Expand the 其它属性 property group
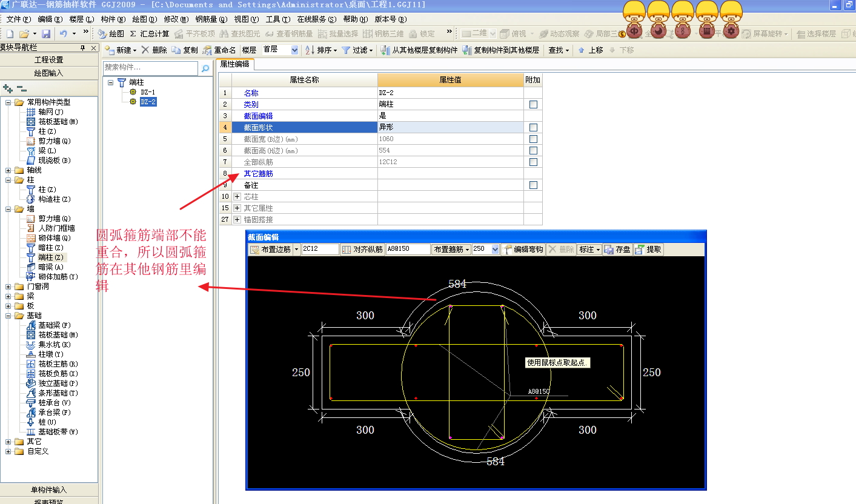Viewport: 856px width, 504px height. (x=237, y=208)
